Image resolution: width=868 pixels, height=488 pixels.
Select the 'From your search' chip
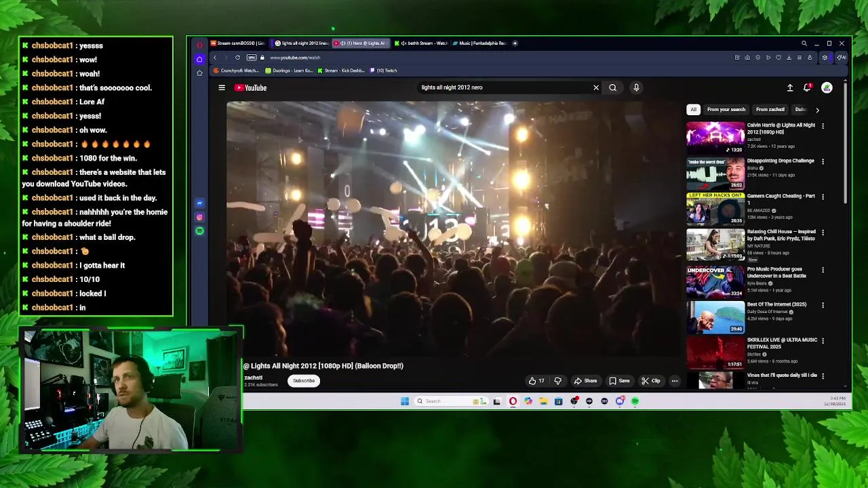pos(726,109)
